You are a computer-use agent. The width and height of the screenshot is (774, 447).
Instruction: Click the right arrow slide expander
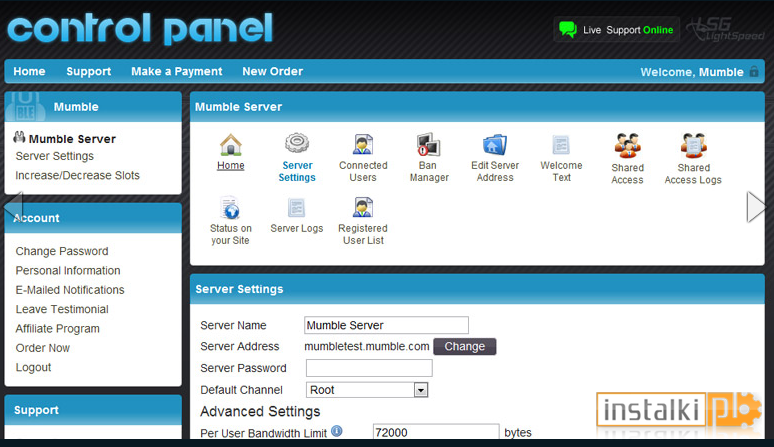756,207
